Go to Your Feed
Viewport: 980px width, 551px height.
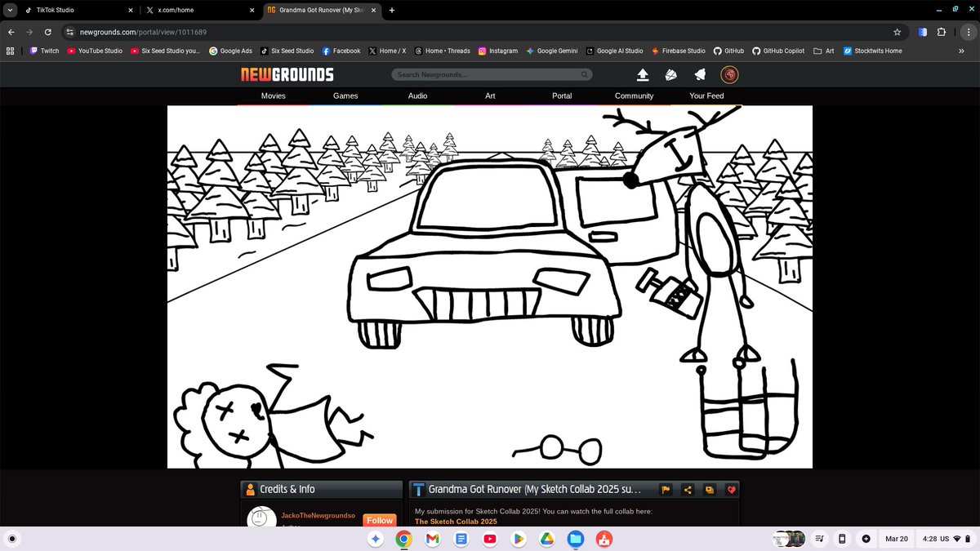click(706, 96)
